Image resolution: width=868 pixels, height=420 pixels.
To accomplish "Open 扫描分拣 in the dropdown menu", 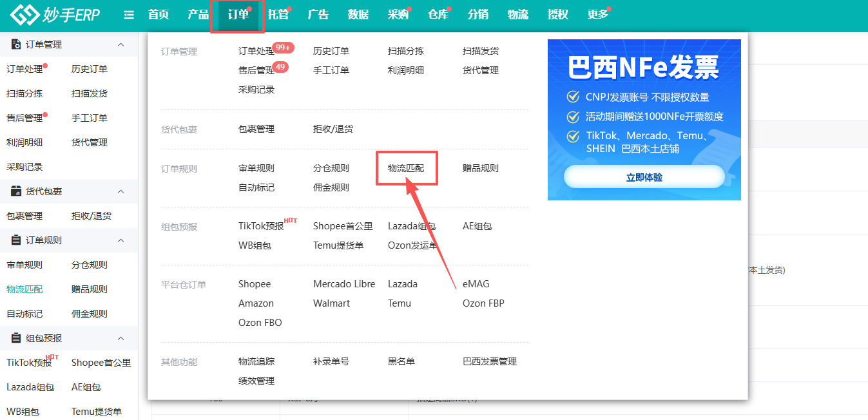I will [406, 51].
